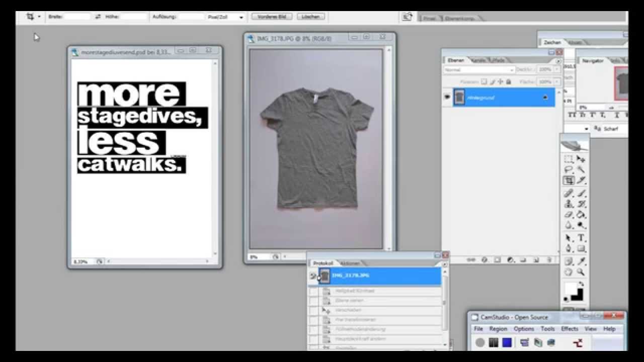Click the trash icon in Layers panel footer
This screenshot has width=644, height=362.
coord(549,260)
